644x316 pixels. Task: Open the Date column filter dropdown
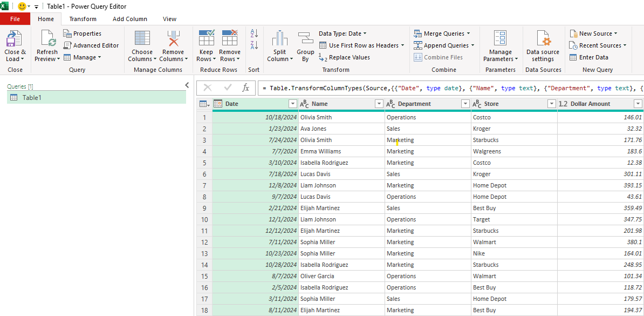coord(293,104)
